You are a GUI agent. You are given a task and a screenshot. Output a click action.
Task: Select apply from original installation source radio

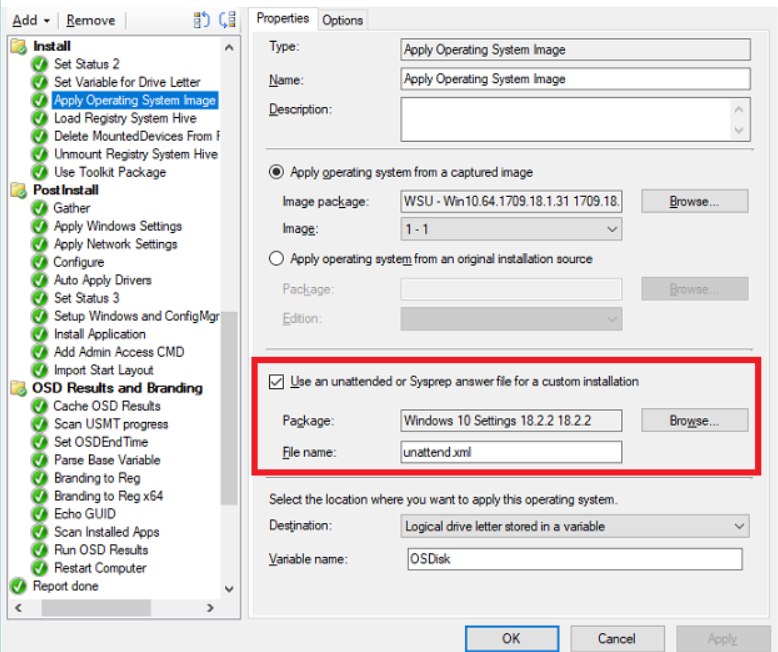point(276,259)
